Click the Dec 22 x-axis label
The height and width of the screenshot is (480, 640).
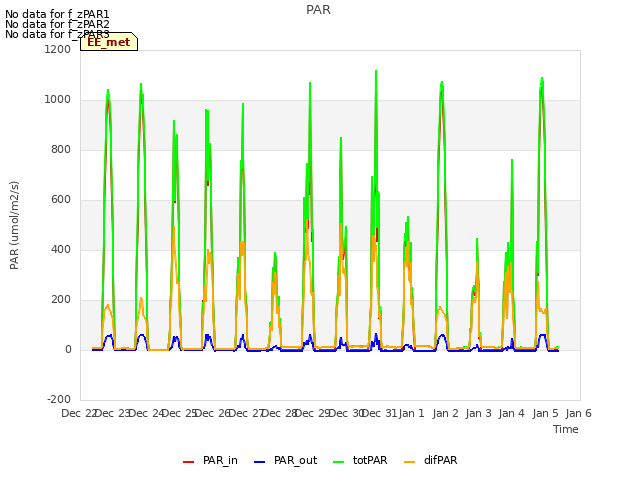(78, 413)
